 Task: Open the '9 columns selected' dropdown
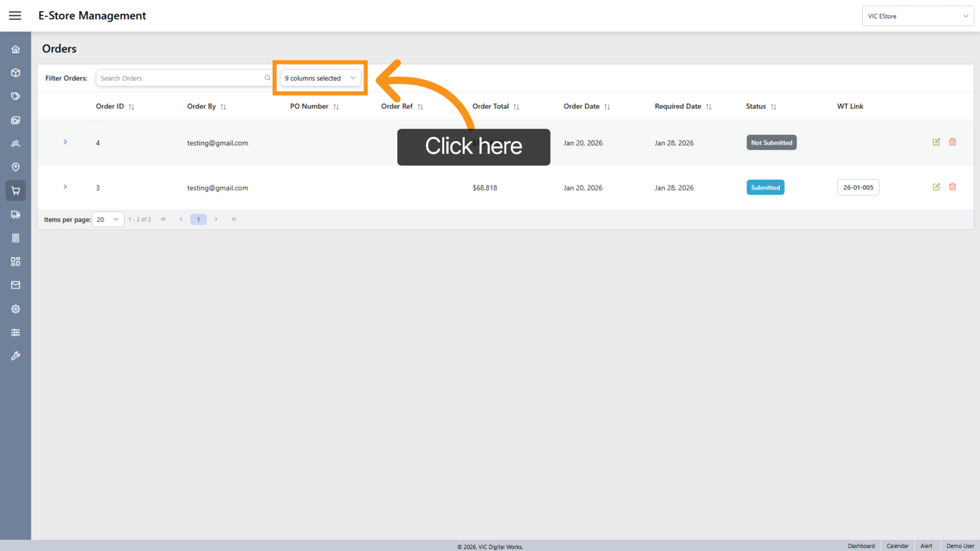pos(320,78)
